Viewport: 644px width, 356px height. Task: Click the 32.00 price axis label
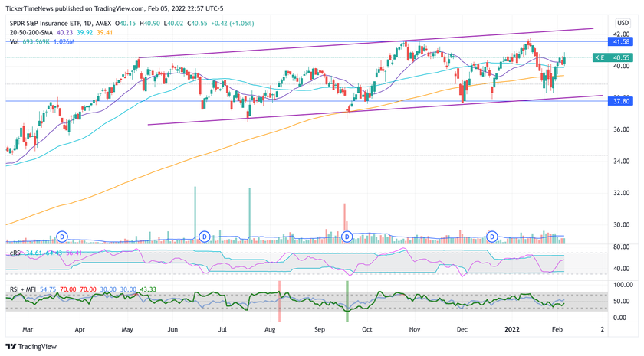pyautogui.click(x=622, y=193)
